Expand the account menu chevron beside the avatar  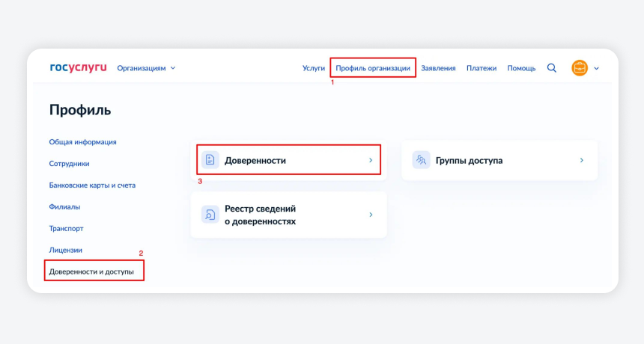coord(596,69)
